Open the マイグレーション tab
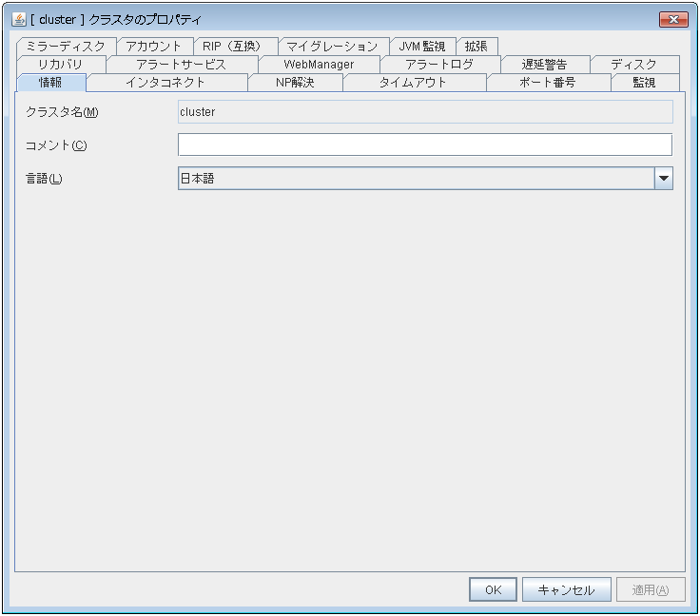Viewport: 700px width, 616px height. click(x=332, y=47)
